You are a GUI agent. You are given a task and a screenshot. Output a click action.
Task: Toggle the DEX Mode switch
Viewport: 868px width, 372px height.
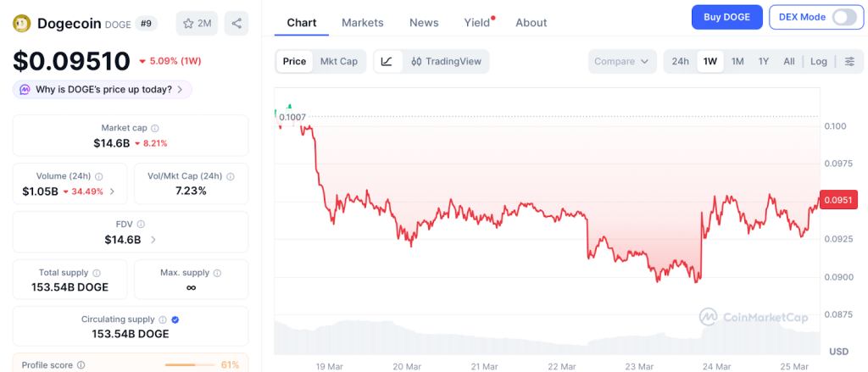pyautogui.click(x=844, y=17)
